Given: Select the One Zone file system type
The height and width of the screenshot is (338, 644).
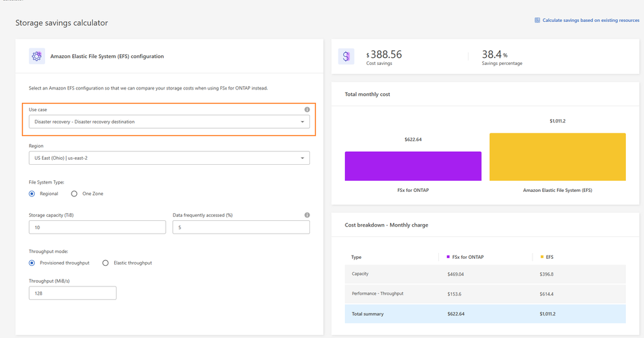Looking at the screenshot, I should pos(74,194).
